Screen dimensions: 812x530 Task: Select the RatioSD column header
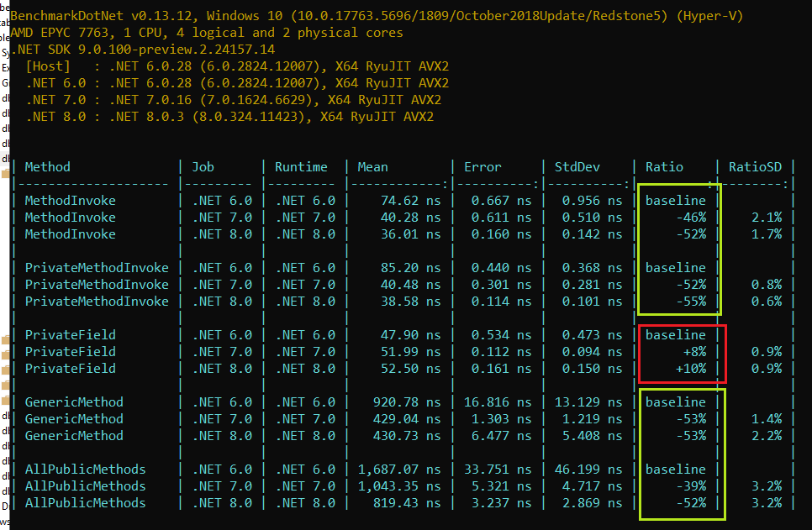[754, 166]
